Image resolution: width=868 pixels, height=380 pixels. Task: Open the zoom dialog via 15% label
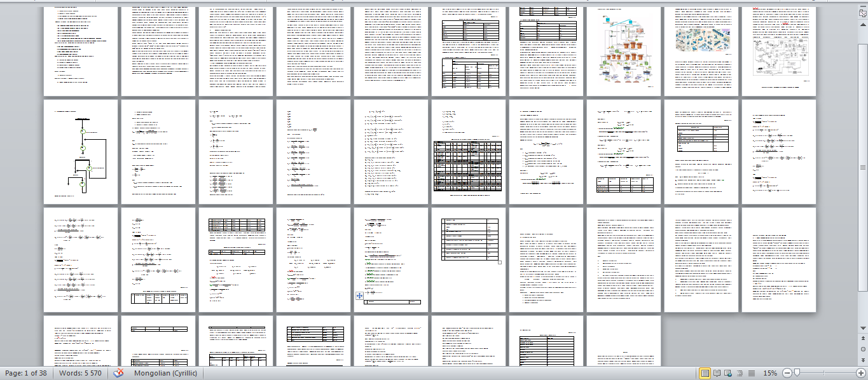pos(769,373)
